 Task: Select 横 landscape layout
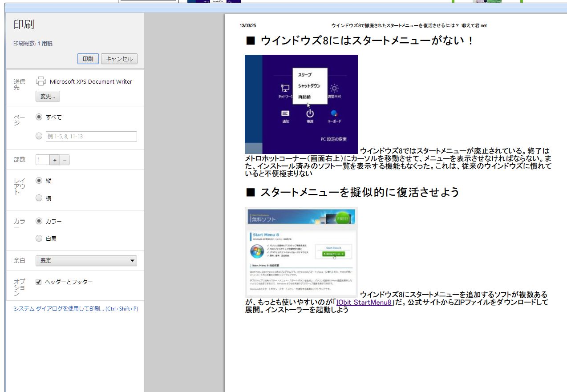pos(39,198)
